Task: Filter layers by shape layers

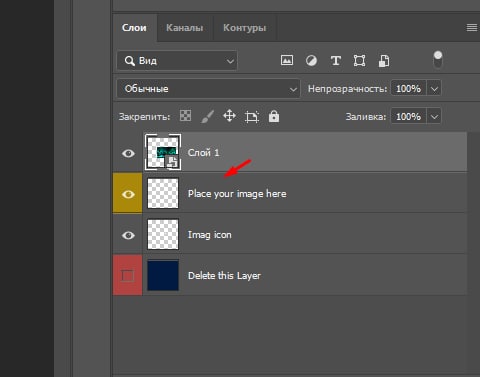Action: coord(359,61)
